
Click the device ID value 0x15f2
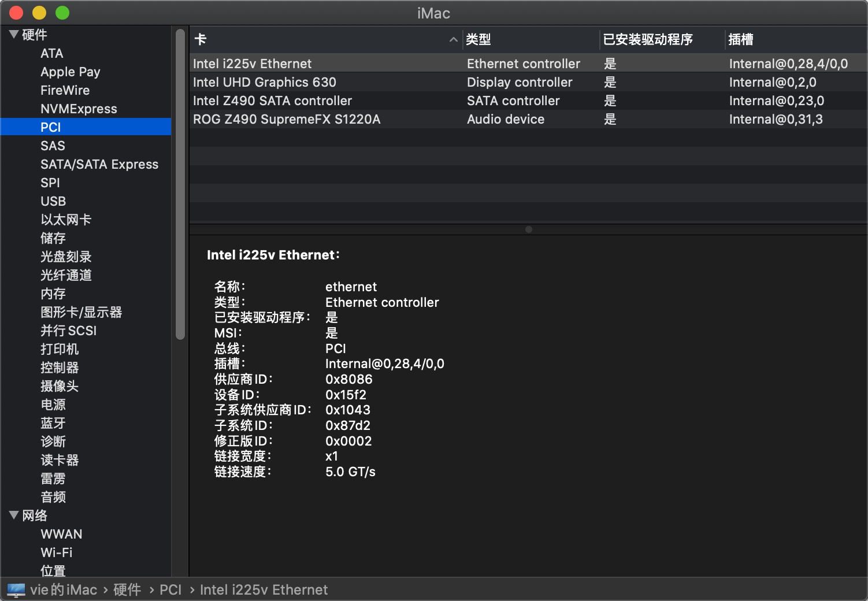point(346,395)
